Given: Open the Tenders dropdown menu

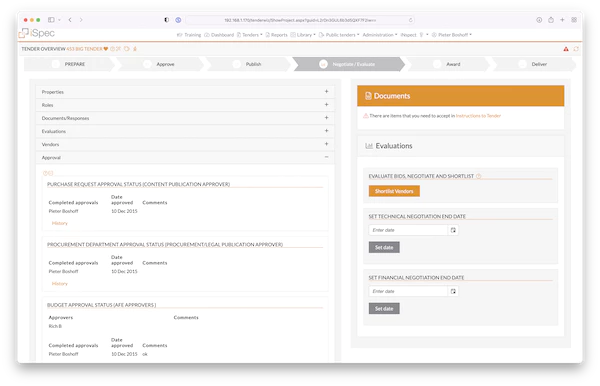Looking at the screenshot, I should pos(249,35).
